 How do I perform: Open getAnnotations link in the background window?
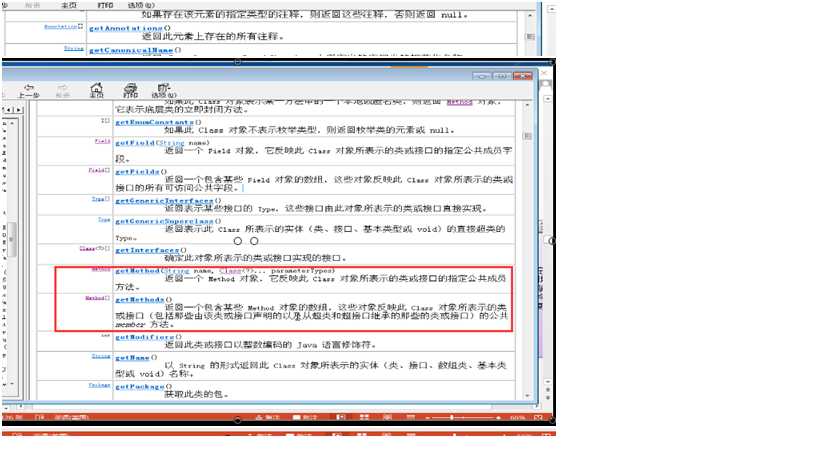click(x=126, y=28)
